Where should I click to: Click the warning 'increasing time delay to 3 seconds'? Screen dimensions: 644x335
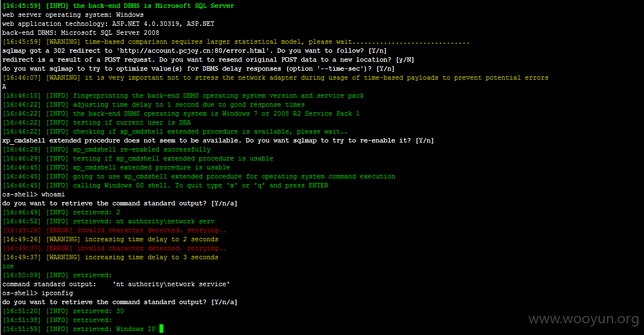[110, 258]
